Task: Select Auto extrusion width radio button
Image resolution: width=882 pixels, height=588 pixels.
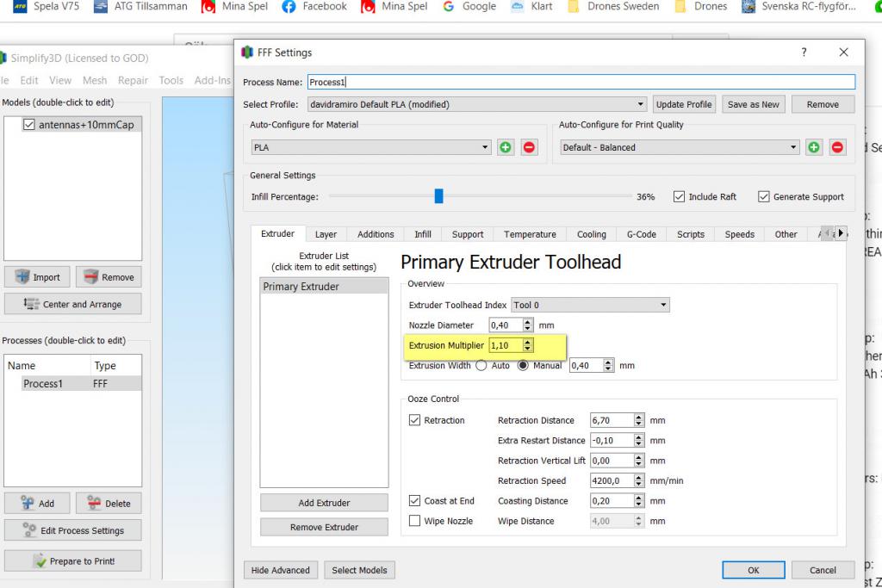Action: click(x=481, y=365)
